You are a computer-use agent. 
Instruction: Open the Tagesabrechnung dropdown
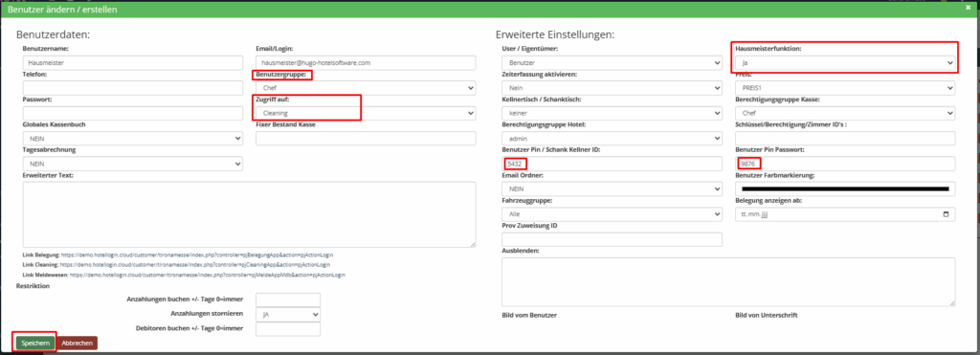[x=133, y=163]
